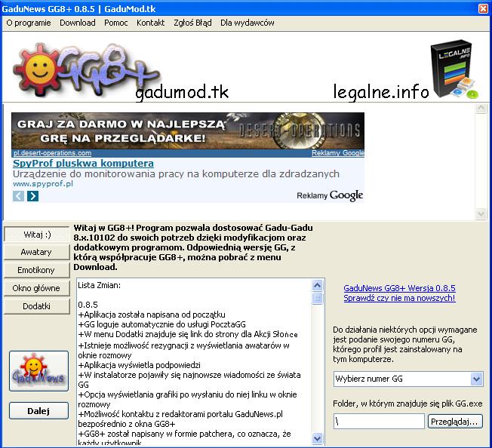This screenshot has height=448, width=492.
Task: Select the 'Okno główne' tab
Action: pos(36,288)
